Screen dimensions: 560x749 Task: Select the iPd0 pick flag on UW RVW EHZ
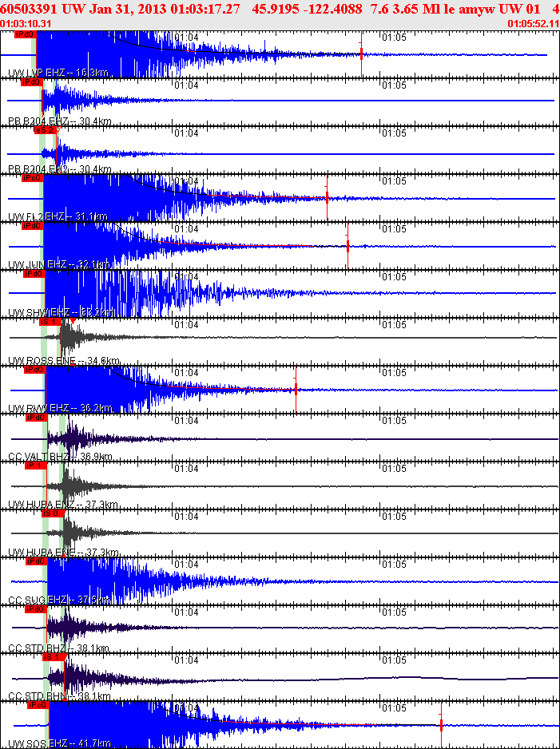(x=34, y=370)
